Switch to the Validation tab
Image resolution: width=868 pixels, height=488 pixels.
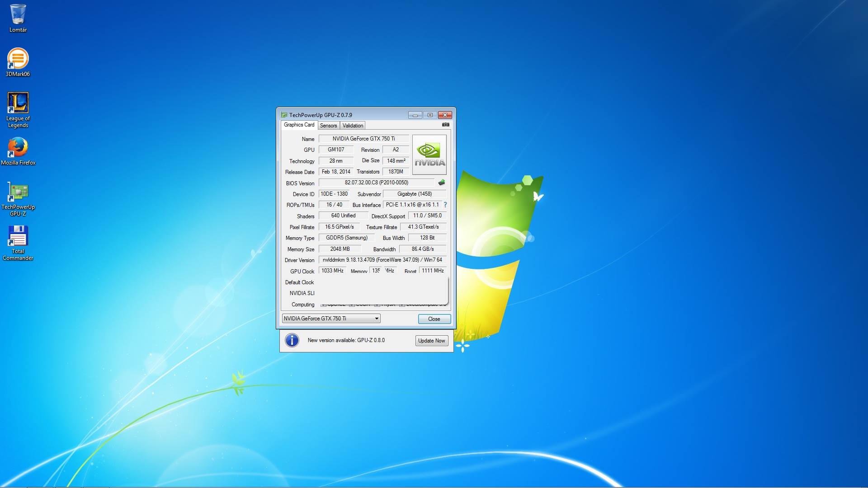coord(353,126)
